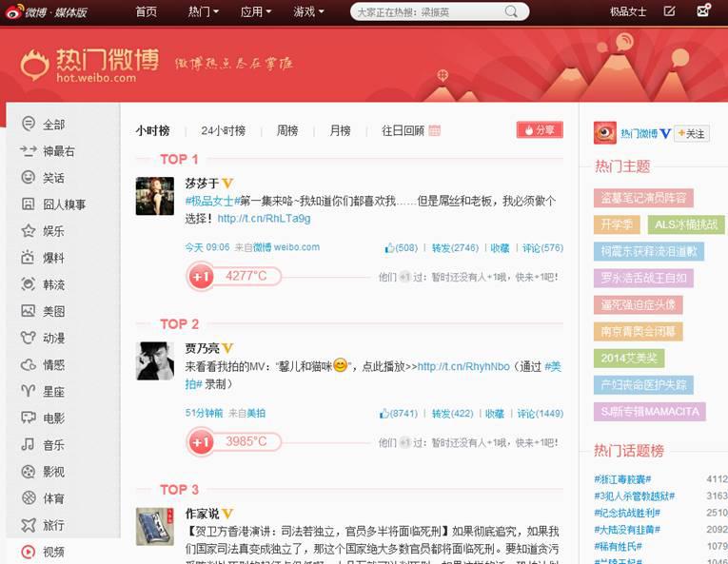Viewport: 728px width, 564px height.
Task: Click the 韩流 sidebar icon
Action: click(29, 283)
